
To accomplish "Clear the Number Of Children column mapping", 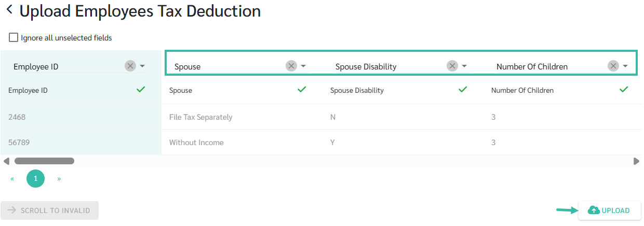I will 613,66.
